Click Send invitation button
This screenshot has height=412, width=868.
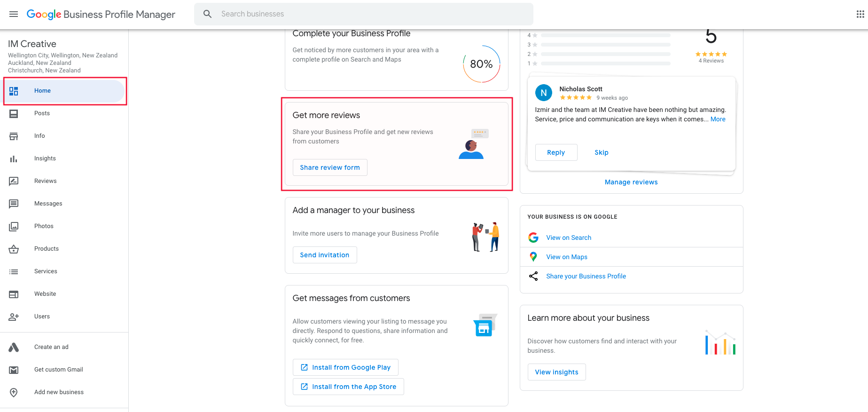(x=325, y=255)
